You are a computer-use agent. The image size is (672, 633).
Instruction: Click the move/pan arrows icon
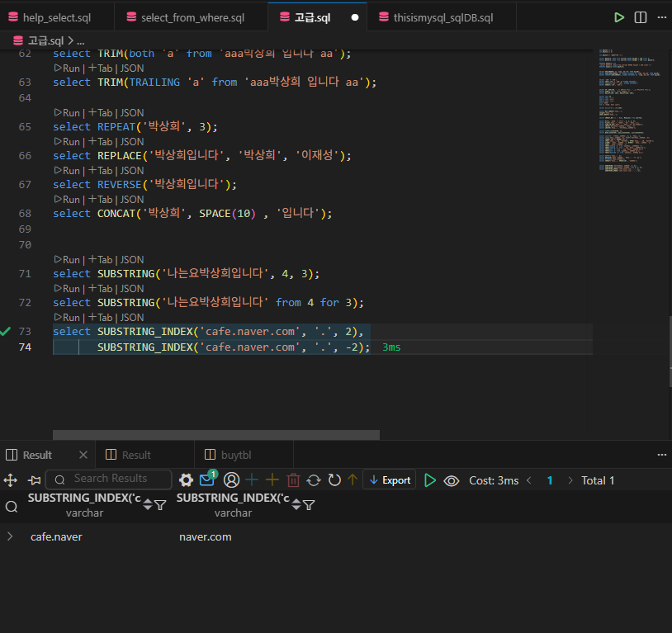pyautogui.click(x=10, y=480)
